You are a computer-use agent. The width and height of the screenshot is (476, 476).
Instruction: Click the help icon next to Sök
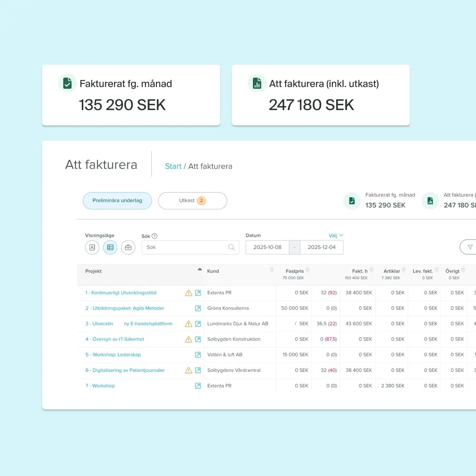[x=155, y=236]
